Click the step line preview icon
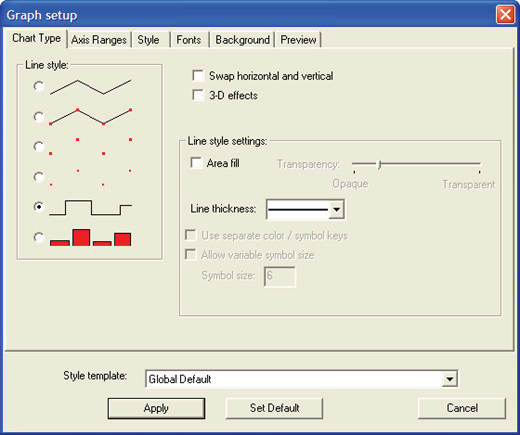Viewport: 520px width, 435px height. (x=90, y=208)
